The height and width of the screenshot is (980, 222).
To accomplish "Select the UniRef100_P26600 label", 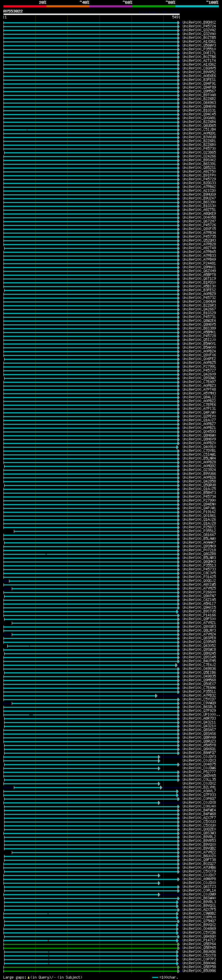I will [x=199, y=592].
